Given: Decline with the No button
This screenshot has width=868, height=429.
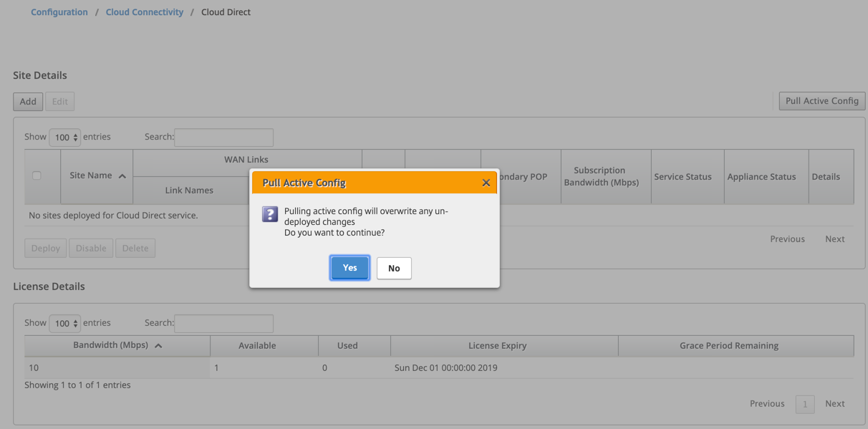Looking at the screenshot, I should [x=394, y=268].
